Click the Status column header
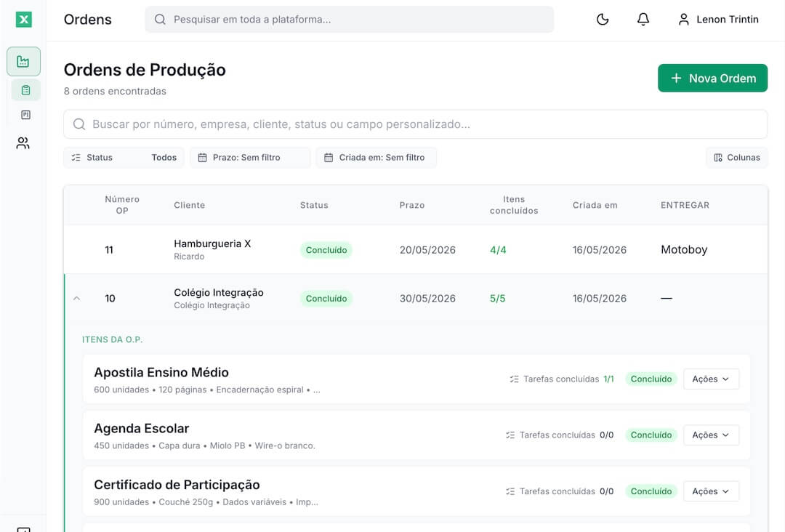785x532 pixels. pyautogui.click(x=314, y=205)
